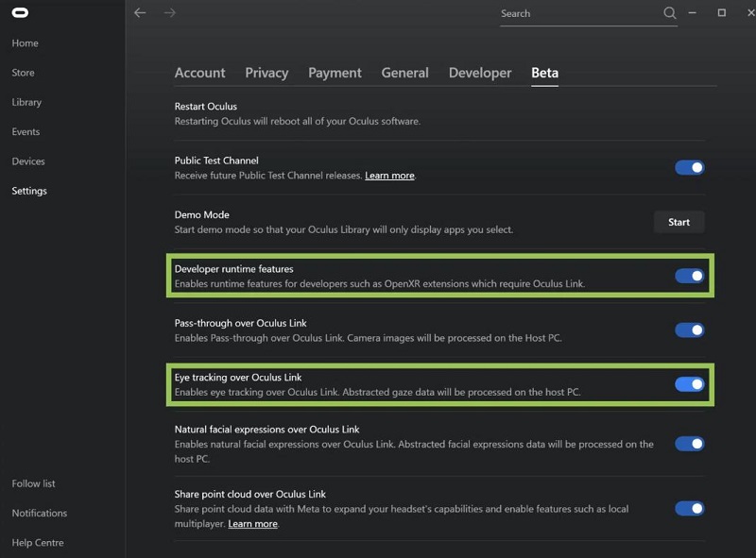Toggle Public Test Channel switch

[689, 167]
